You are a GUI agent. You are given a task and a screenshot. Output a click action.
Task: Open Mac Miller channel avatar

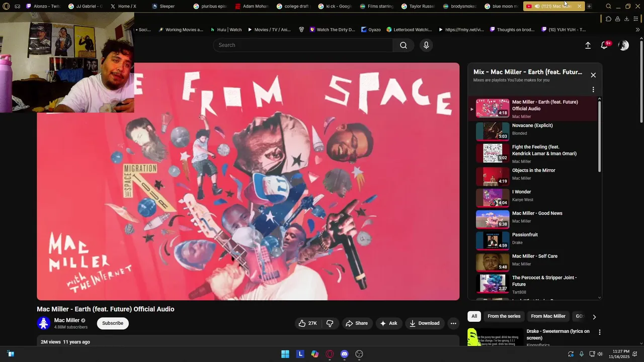pyautogui.click(x=44, y=323)
